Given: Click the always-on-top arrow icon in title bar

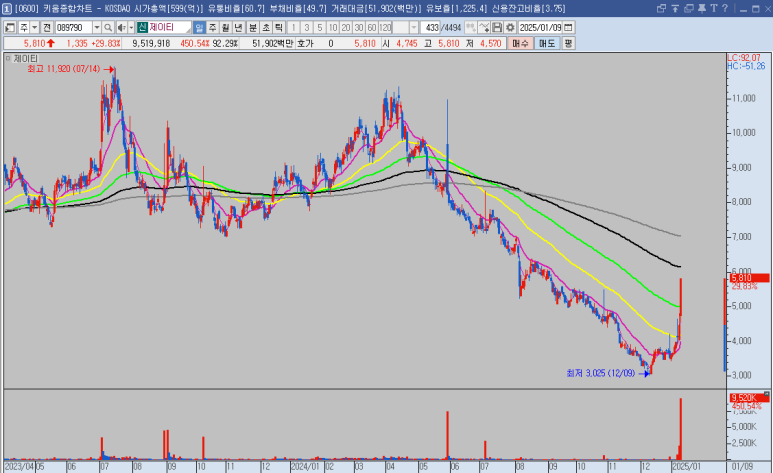Looking at the screenshot, I should tap(675, 8).
